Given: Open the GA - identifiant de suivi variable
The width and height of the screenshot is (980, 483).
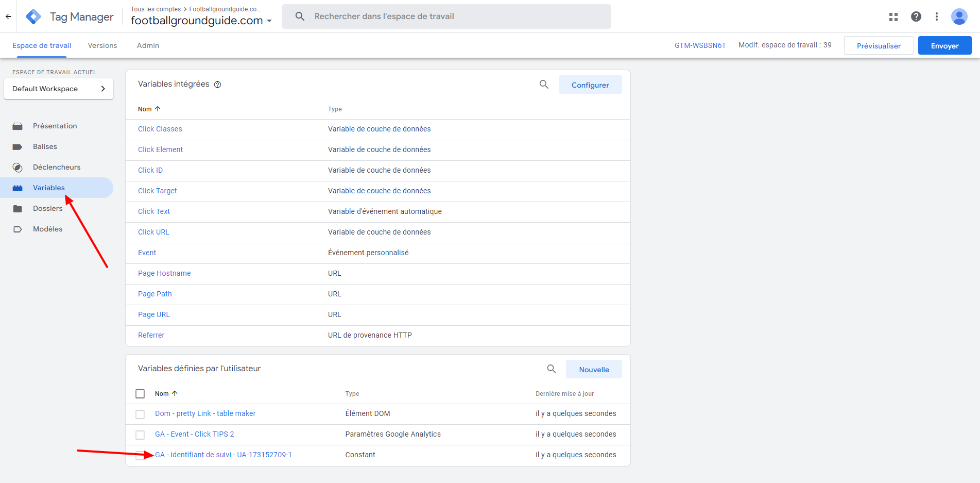Looking at the screenshot, I should pos(223,455).
